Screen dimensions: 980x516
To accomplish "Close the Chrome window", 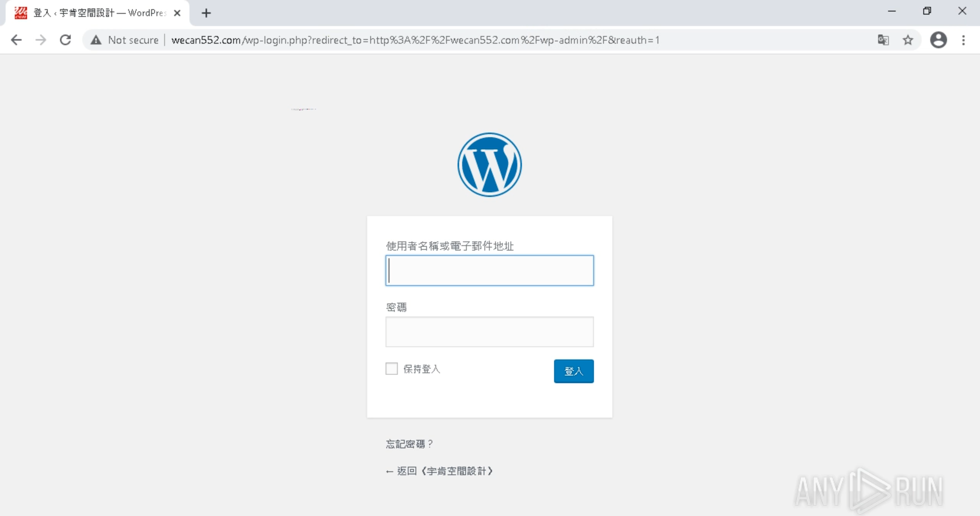I will [x=962, y=11].
